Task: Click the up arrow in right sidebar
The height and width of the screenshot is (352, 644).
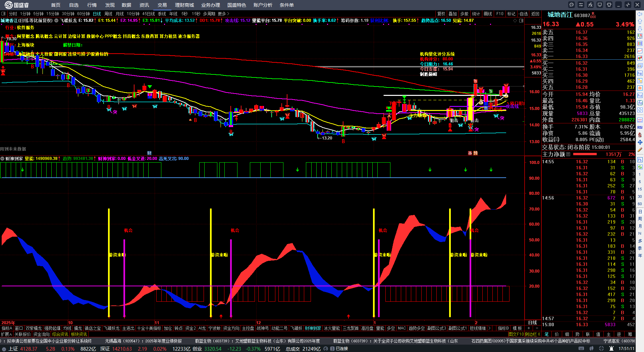Action: 640,21
